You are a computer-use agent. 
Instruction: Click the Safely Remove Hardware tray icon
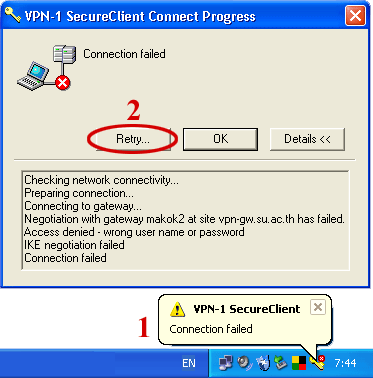pos(281,363)
